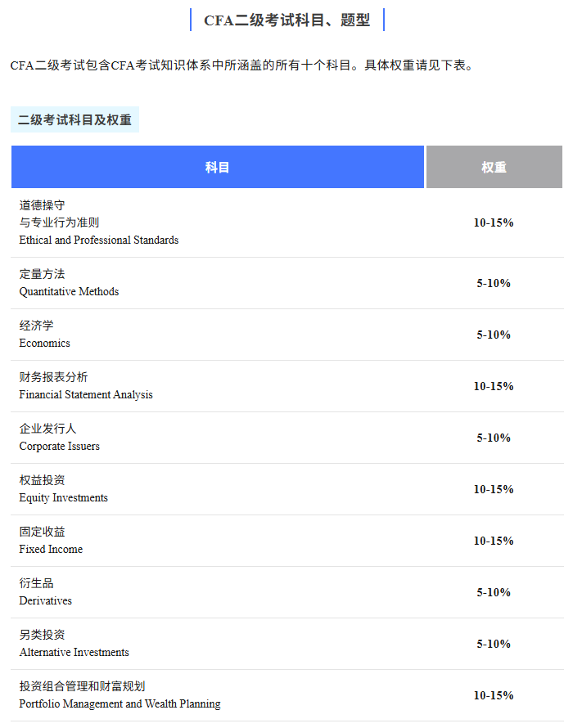The image size is (573, 728).
Task: Select the 5-10% weight beside 经济学
Action: point(494,335)
